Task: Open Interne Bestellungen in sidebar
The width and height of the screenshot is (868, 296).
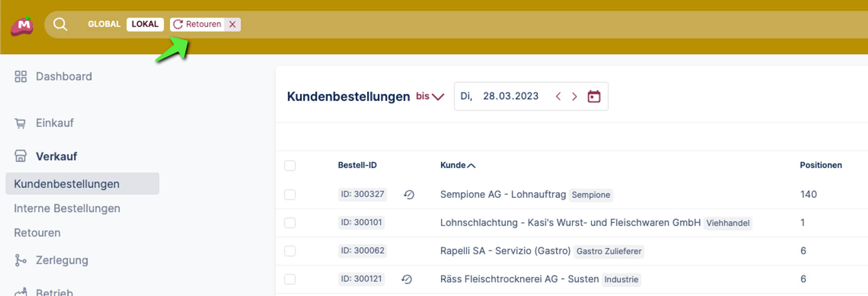Action: 67,209
